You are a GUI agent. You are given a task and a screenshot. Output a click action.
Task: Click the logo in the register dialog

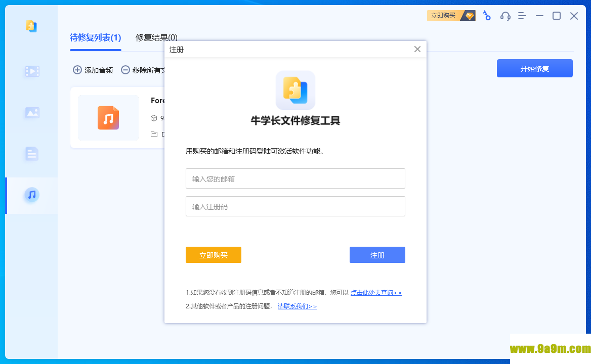click(x=295, y=90)
